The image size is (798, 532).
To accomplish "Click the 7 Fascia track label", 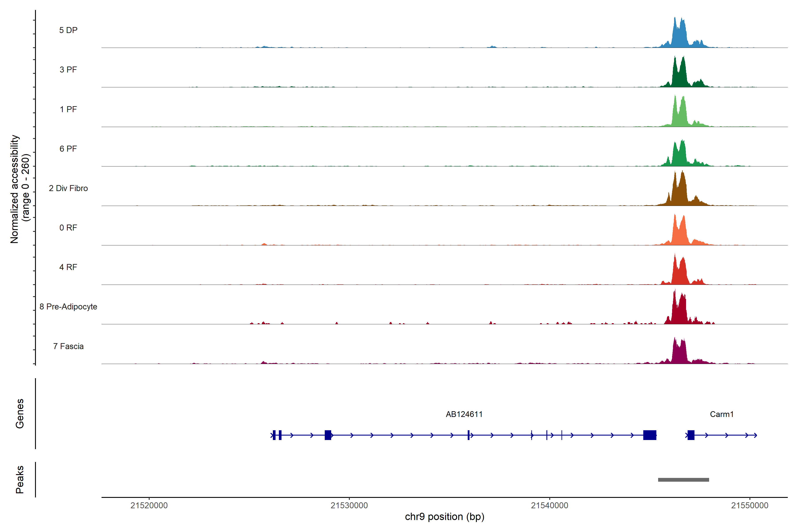I will click(68, 346).
